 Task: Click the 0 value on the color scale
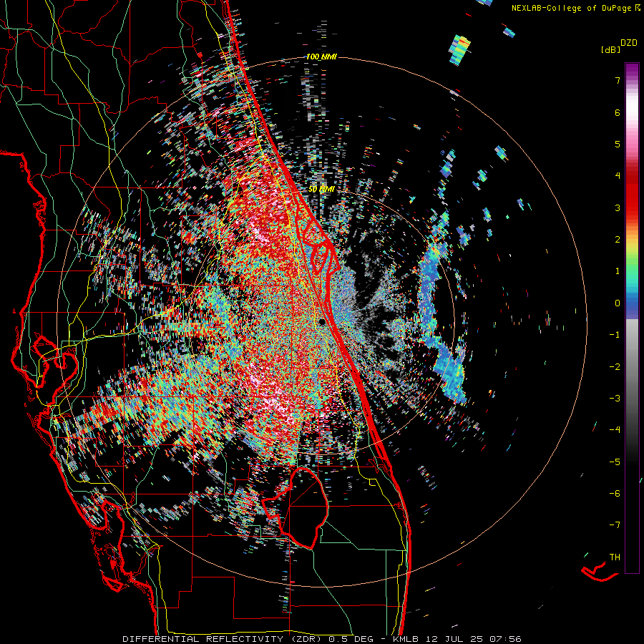tap(618, 303)
